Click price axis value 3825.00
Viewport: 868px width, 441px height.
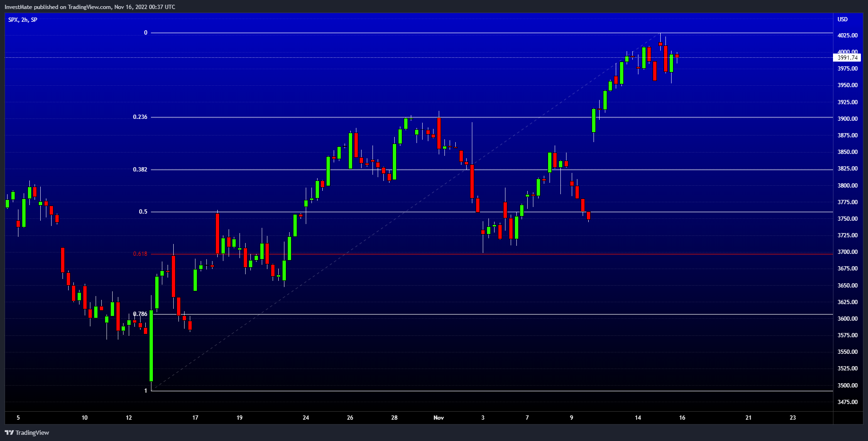[x=847, y=169]
